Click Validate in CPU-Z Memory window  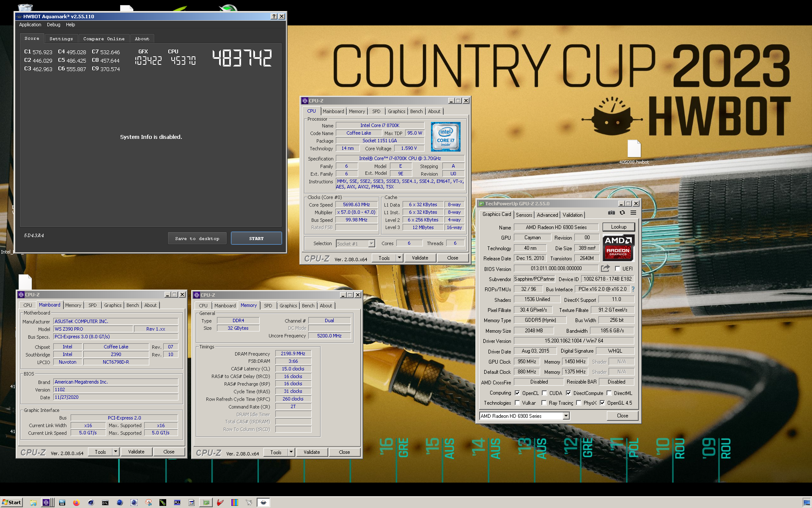pos(312,452)
